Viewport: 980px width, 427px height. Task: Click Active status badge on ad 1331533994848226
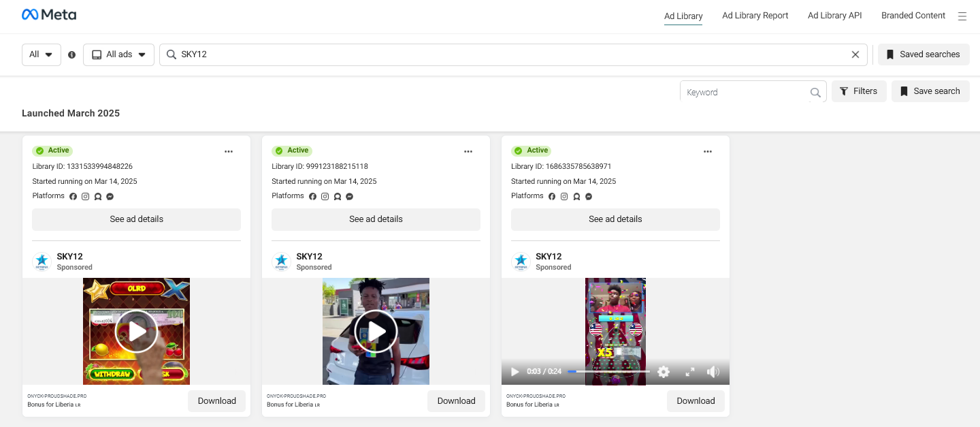(x=52, y=151)
